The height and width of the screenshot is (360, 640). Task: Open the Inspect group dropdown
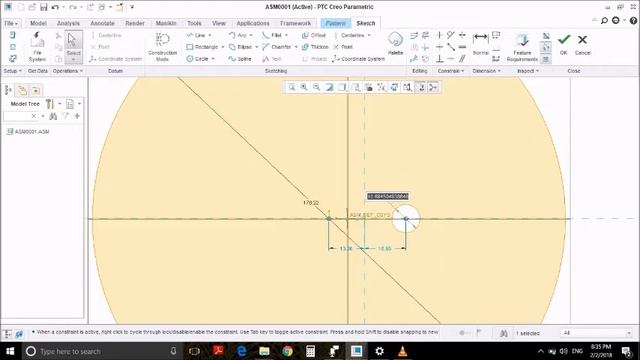(528, 71)
